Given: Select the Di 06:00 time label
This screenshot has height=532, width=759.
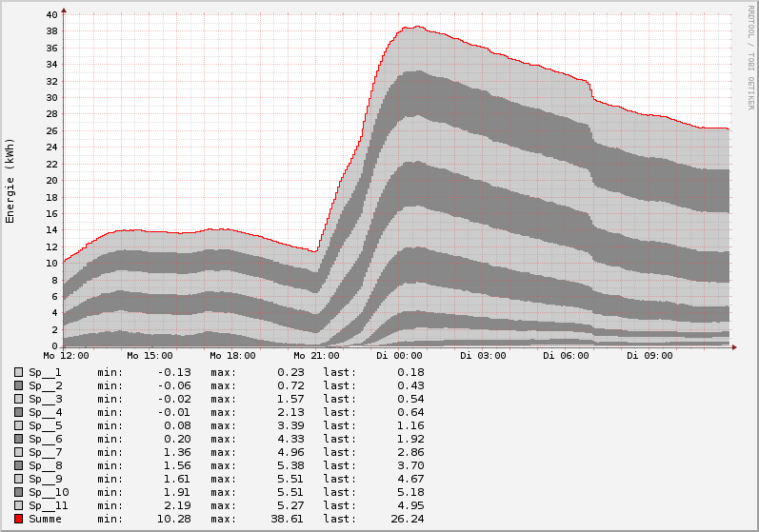Looking at the screenshot, I should (x=564, y=356).
